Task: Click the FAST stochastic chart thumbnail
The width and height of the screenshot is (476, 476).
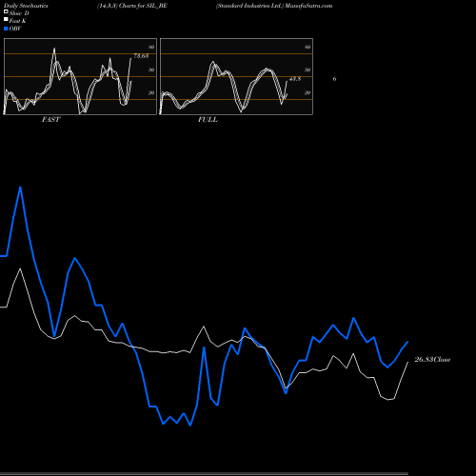Action: pos(80,76)
